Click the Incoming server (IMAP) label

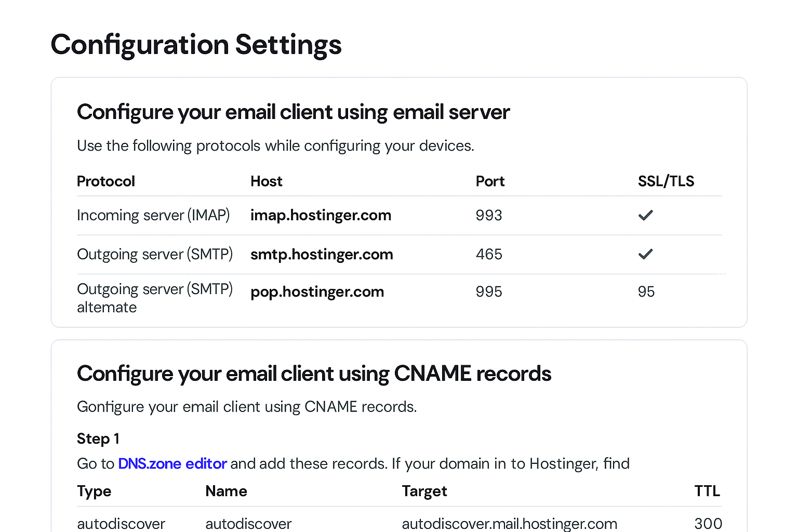(x=153, y=215)
